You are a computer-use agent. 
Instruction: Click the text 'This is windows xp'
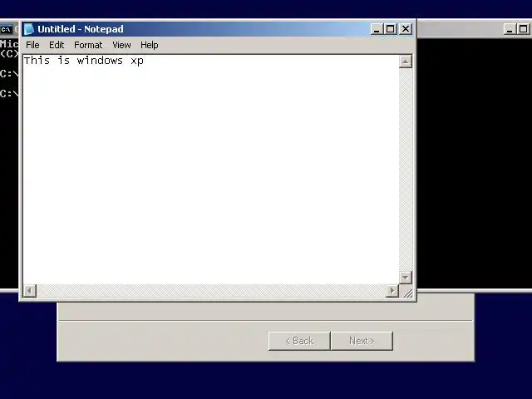(84, 61)
